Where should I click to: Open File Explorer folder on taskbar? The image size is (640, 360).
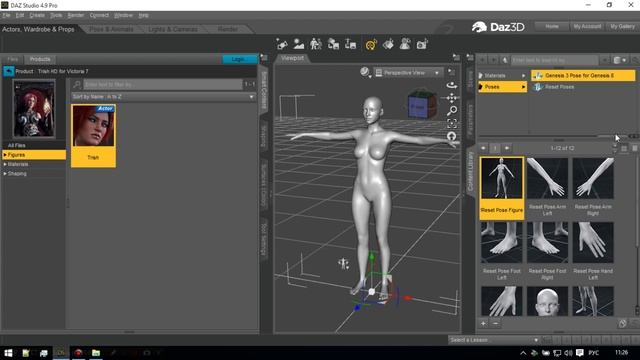coord(96,353)
